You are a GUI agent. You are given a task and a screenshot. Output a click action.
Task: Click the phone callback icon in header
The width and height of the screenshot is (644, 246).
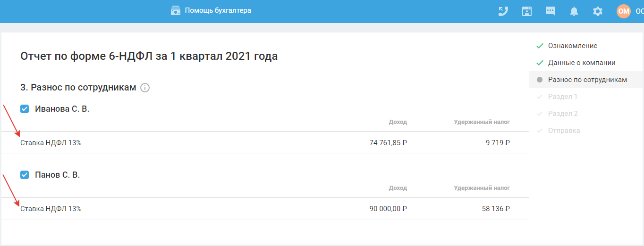tap(503, 11)
